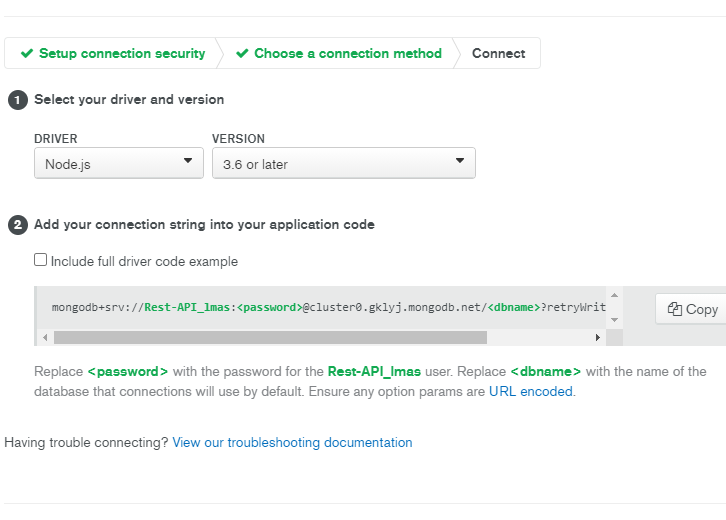Click the down arrow of the code box scrollbar
This screenshot has height=520, width=726.
pyautogui.click(x=614, y=320)
